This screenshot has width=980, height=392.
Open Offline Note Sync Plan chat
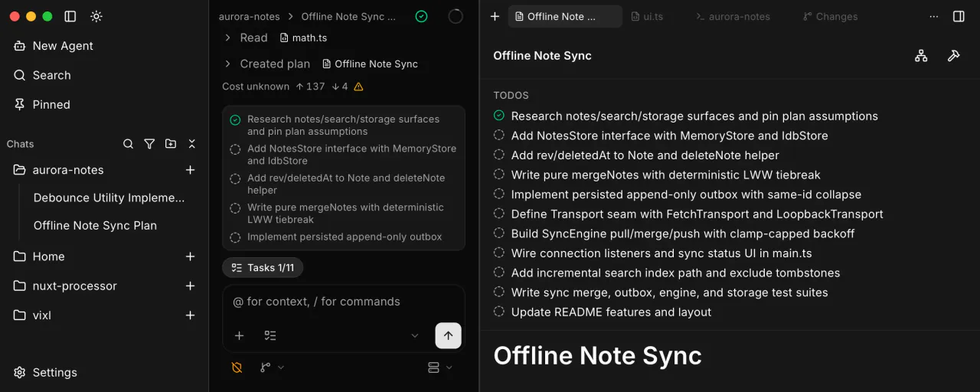pyautogui.click(x=95, y=225)
